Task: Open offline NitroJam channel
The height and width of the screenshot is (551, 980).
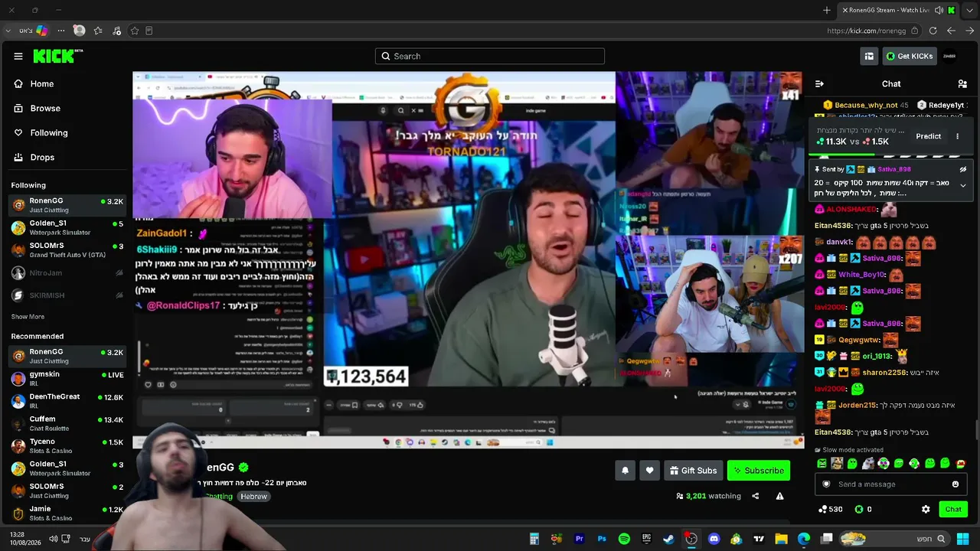Action: pos(67,273)
